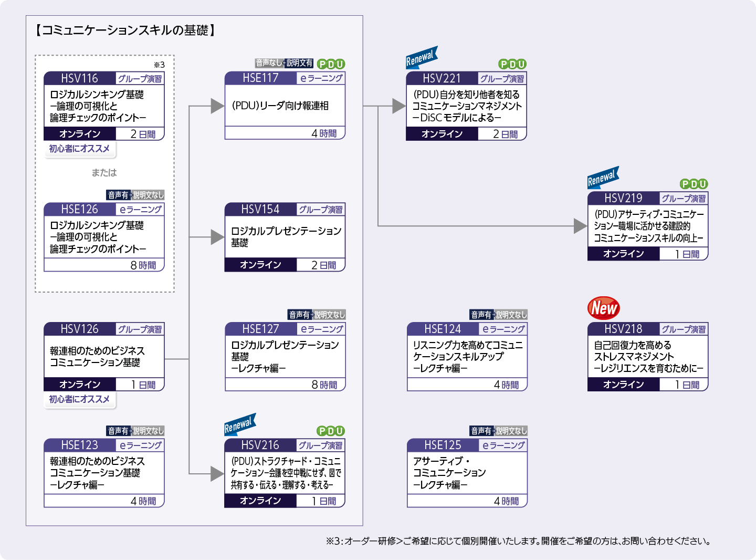Click the 4時間 duration on HSE125
This screenshot has width=756, height=560.
click(x=506, y=501)
